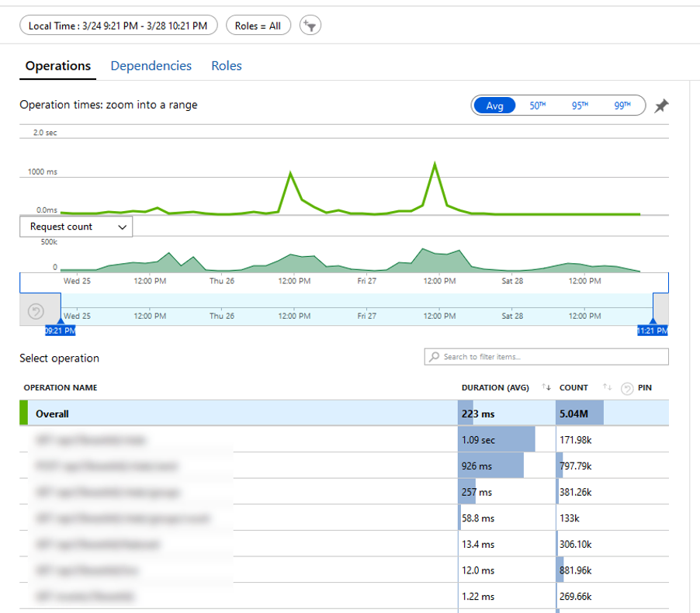This screenshot has height=613, width=700.
Task: Open the Local Time range filter
Action: pyautogui.click(x=118, y=26)
